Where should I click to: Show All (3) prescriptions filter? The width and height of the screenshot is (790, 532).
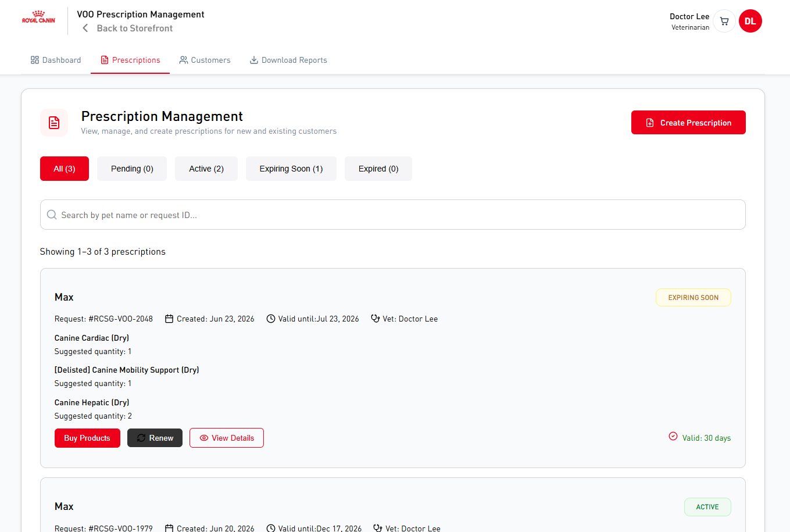coord(65,169)
